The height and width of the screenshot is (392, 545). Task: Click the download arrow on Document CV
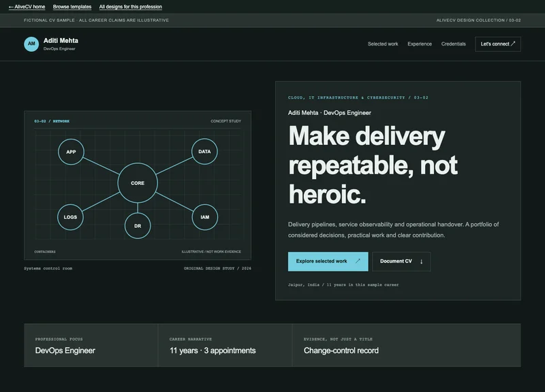(x=421, y=261)
